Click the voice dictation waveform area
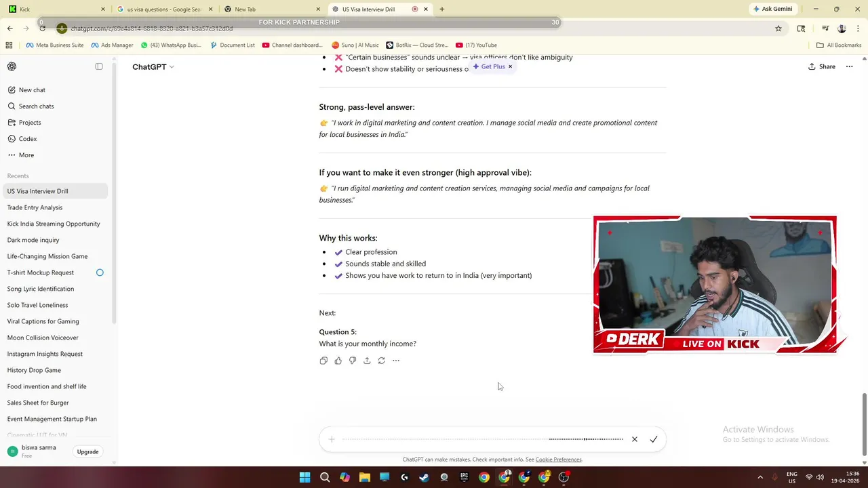The width and height of the screenshot is (868, 488). click(x=483, y=439)
